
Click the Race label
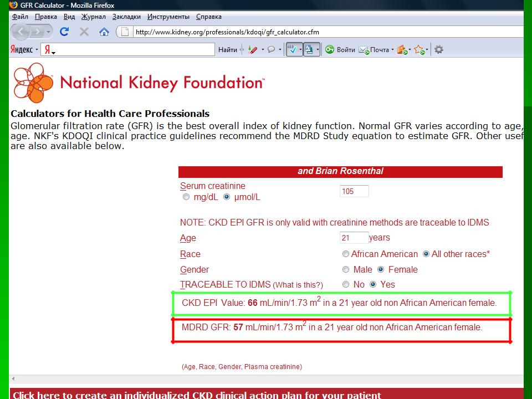point(190,254)
